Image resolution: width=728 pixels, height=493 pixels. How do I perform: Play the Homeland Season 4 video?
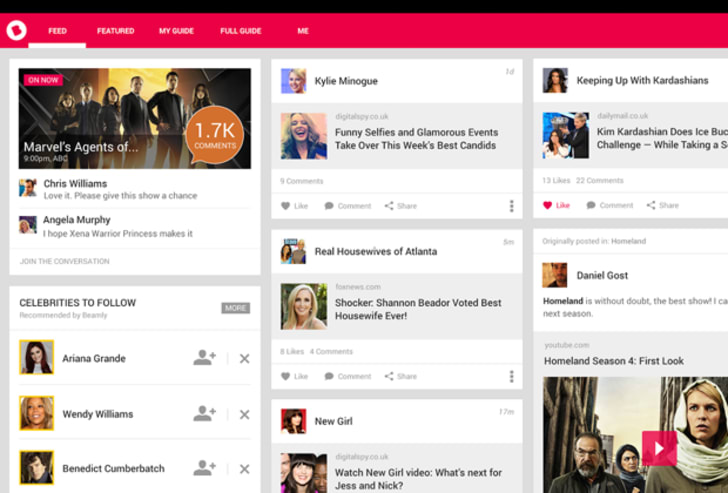coord(659,448)
